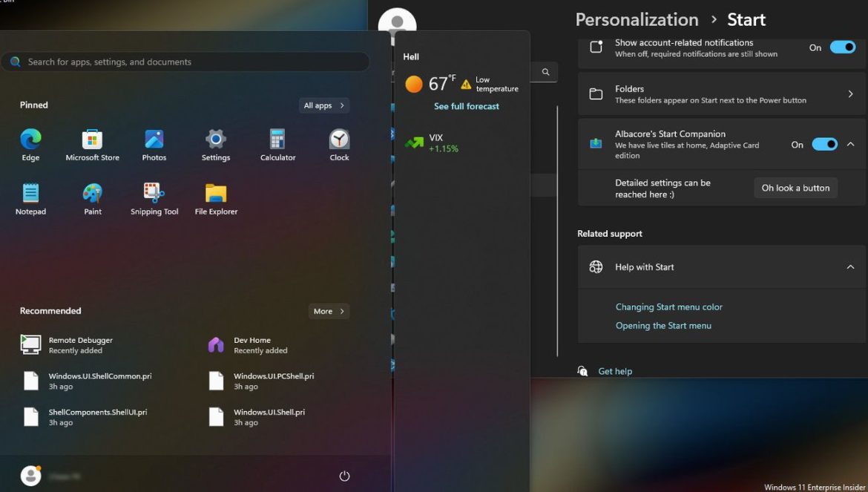Open the All apps list

point(324,105)
